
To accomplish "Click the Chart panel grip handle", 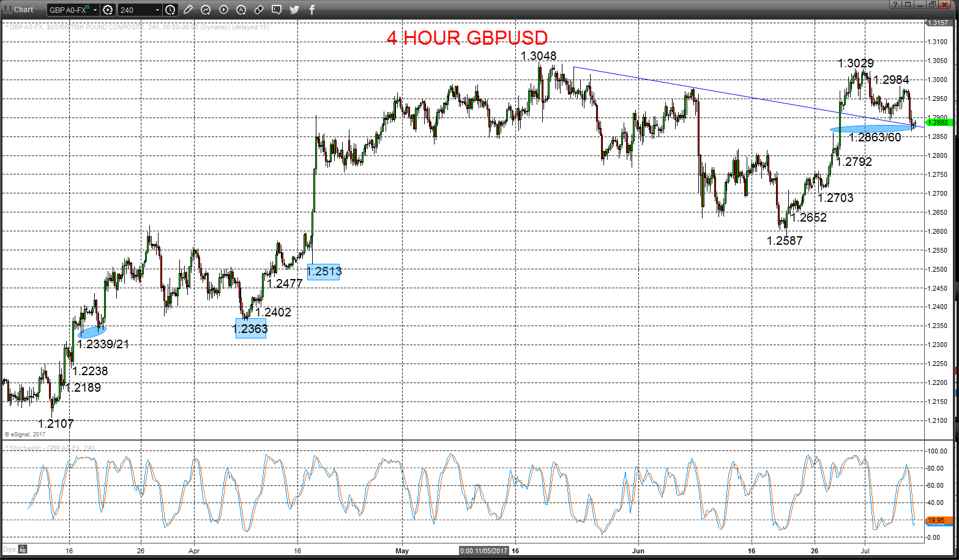I will (7, 9).
